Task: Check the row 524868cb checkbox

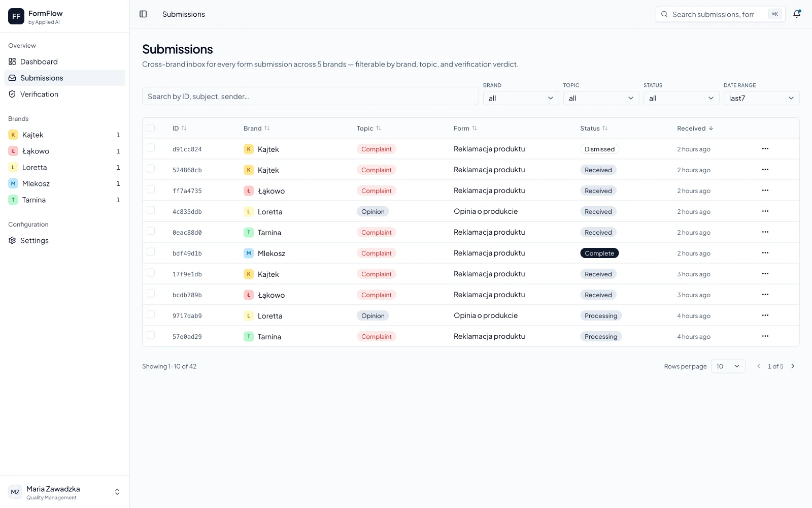Action: (x=151, y=169)
